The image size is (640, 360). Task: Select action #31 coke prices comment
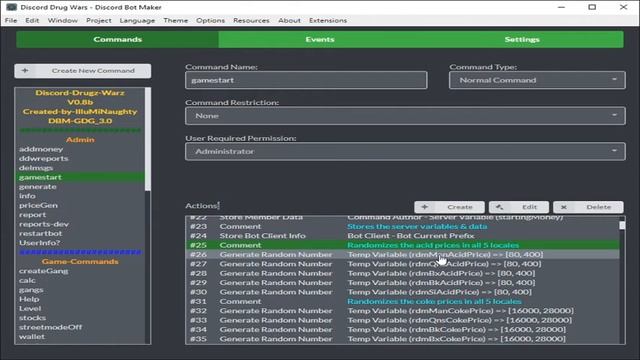402,302
